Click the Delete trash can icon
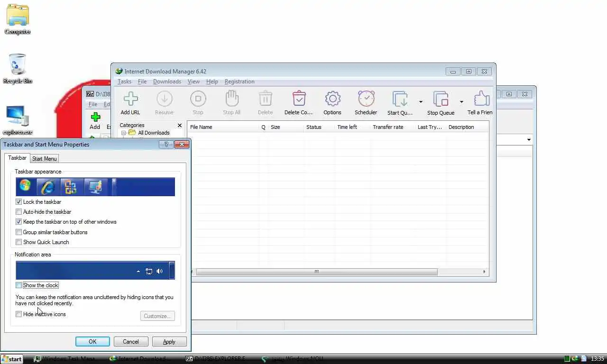Image resolution: width=607 pixels, height=364 pixels. point(265,99)
